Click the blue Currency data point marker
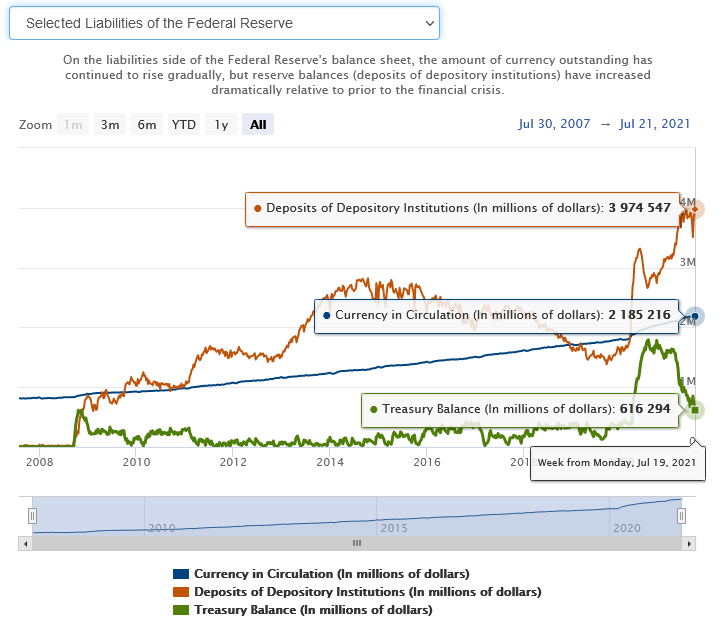This screenshot has height=623, width=728. coord(695,316)
